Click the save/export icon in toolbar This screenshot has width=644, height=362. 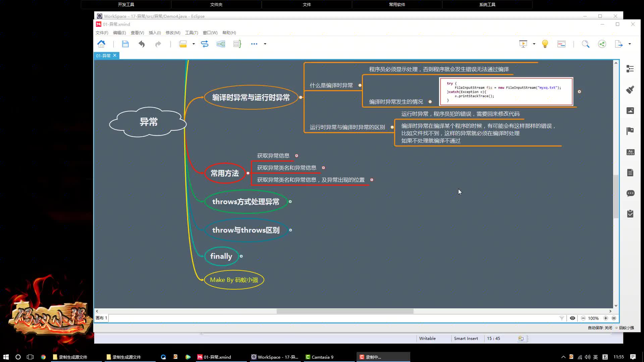[125, 44]
